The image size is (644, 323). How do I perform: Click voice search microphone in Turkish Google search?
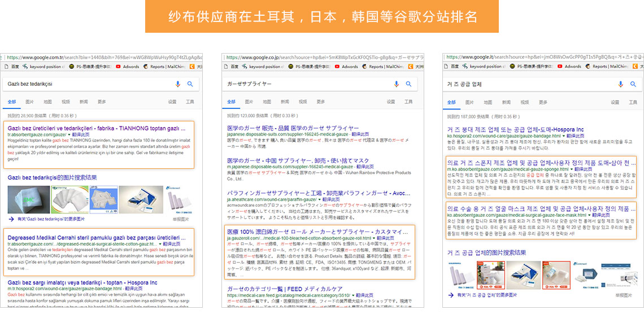point(178,84)
